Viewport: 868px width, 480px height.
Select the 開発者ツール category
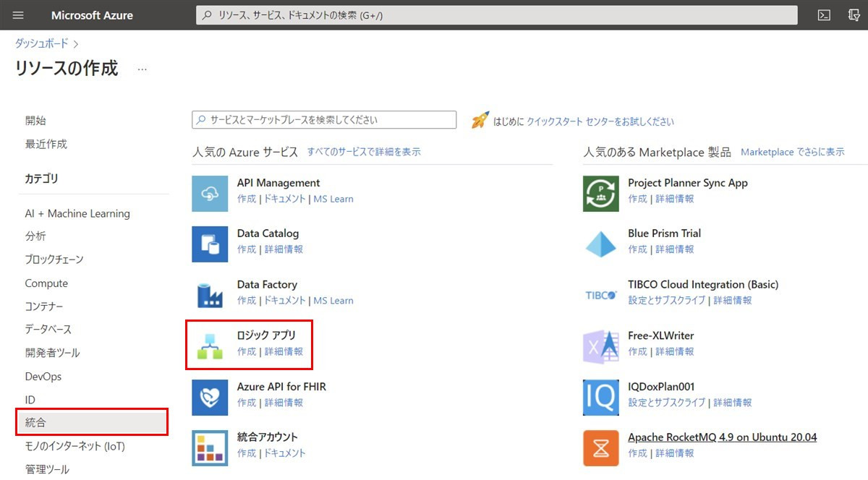point(53,353)
